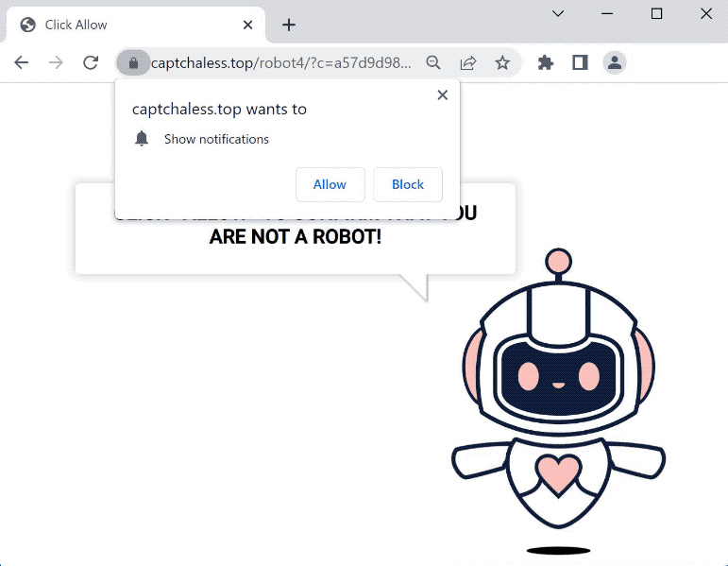Open a new tab

[x=289, y=25]
